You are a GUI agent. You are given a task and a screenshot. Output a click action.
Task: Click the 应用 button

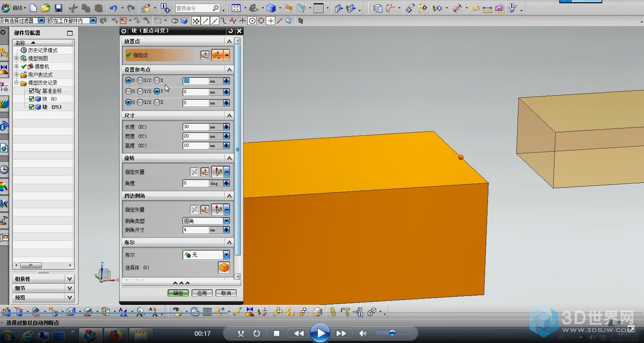[202, 293]
